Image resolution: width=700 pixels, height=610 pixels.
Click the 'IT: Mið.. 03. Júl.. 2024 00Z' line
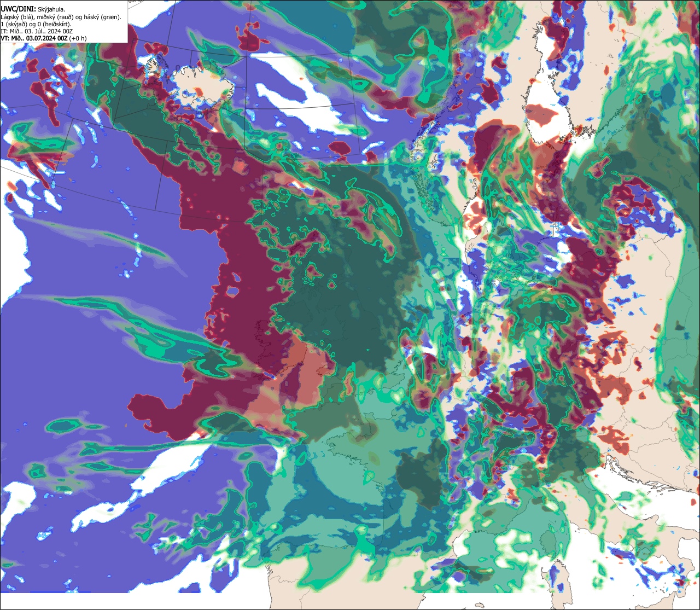[x=37, y=31]
